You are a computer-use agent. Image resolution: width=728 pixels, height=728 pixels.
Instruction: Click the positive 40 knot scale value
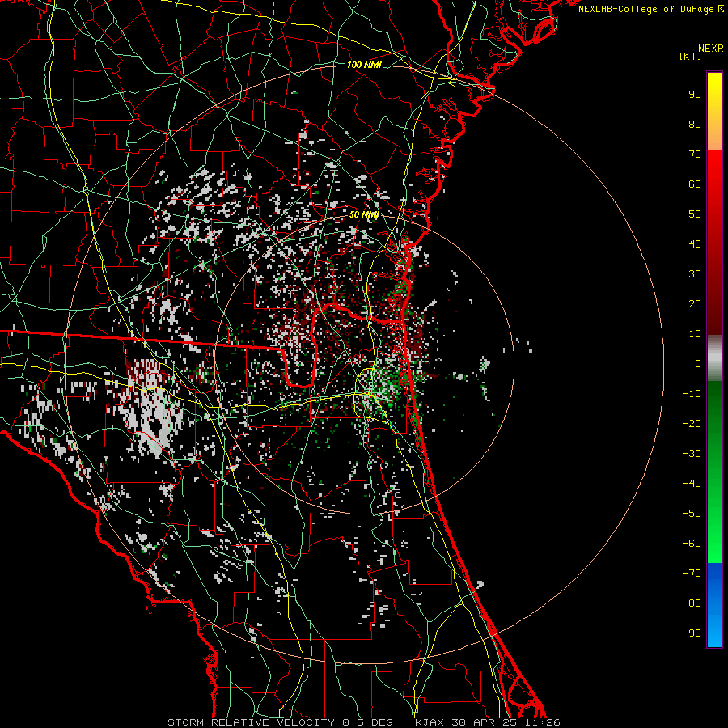tap(695, 244)
